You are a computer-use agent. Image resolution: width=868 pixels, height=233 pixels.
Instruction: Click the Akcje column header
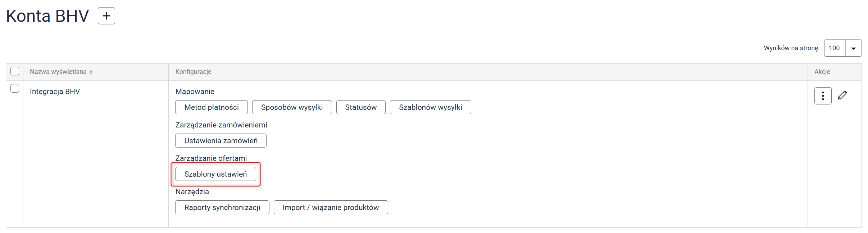pyautogui.click(x=822, y=72)
